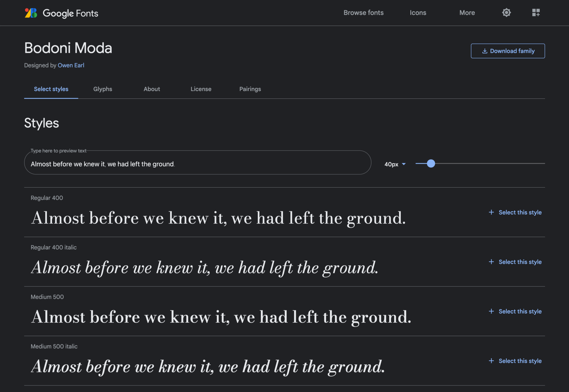Click the Google Fonts logo icon
The width and height of the screenshot is (569, 392).
(31, 13)
